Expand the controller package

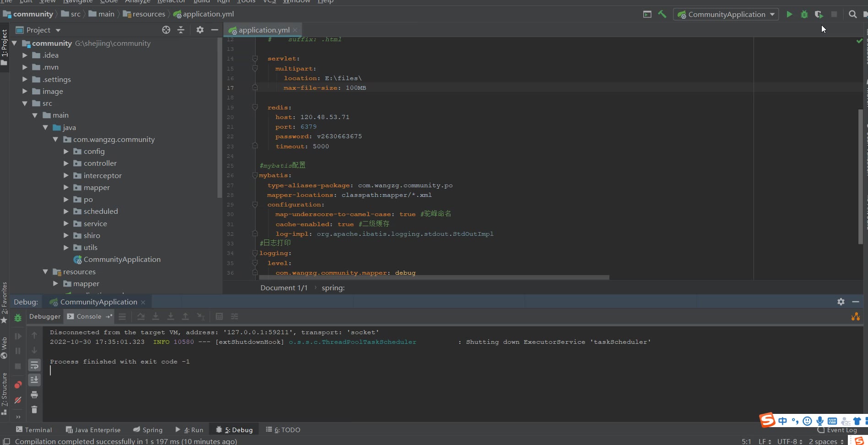click(x=66, y=163)
